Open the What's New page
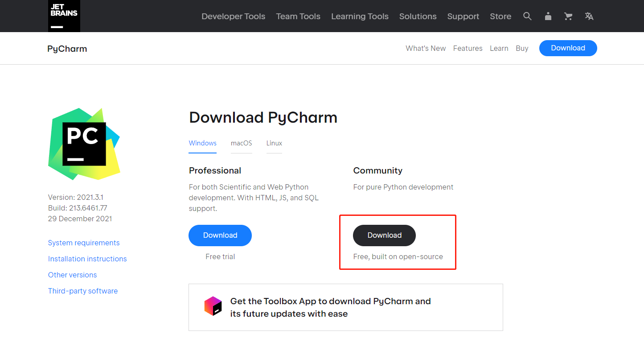The width and height of the screenshot is (644, 343). click(426, 48)
